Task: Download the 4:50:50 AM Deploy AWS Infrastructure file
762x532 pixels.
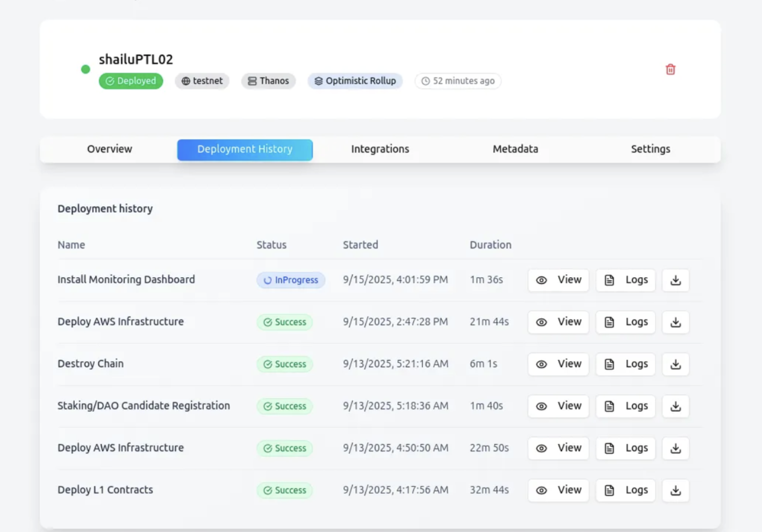Action: (675, 448)
